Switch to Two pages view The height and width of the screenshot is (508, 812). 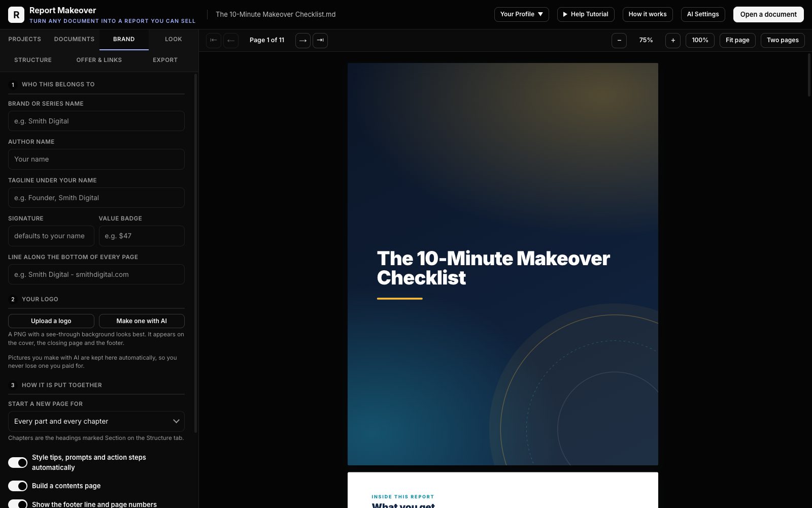point(783,40)
